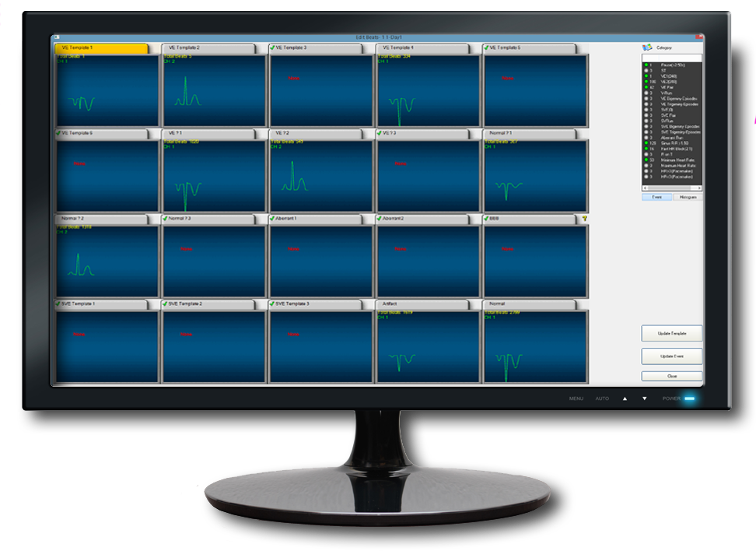Select the checkmark icon on VE Template 5
Viewport: 756px width, 558px height.
pyautogui.click(x=488, y=48)
